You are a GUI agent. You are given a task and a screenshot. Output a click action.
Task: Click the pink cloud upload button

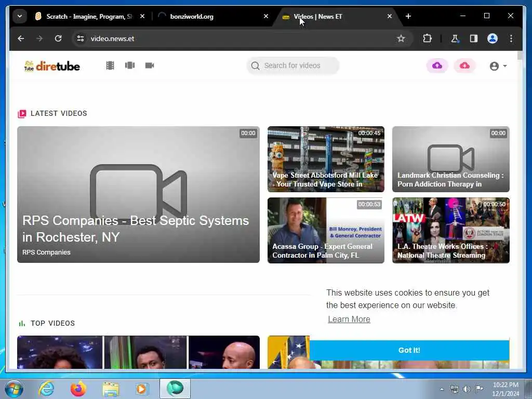(464, 65)
